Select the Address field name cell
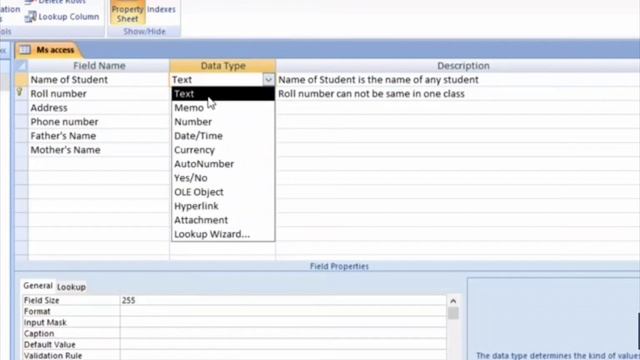The image size is (640, 360). tap(99, 108)
